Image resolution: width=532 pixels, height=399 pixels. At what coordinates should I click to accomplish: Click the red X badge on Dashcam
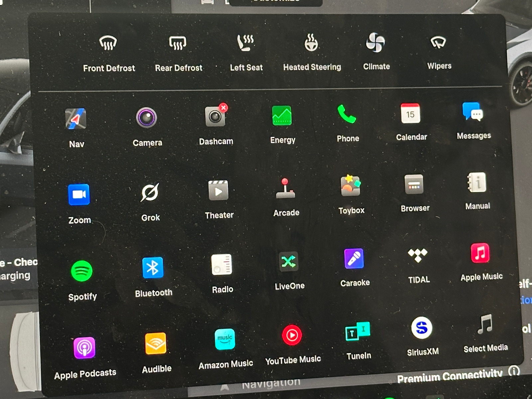pos(223,107)
